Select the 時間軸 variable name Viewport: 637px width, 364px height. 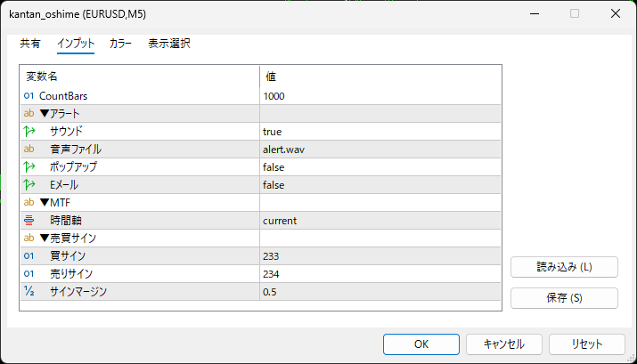click(66, 221)
